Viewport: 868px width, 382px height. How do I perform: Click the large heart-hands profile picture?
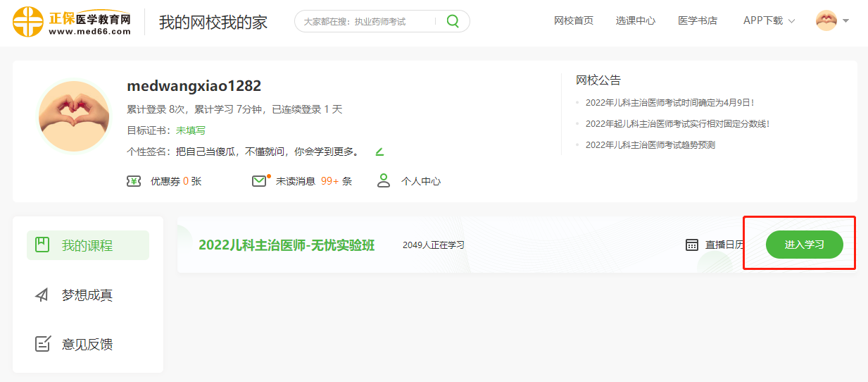pos(74,116)
